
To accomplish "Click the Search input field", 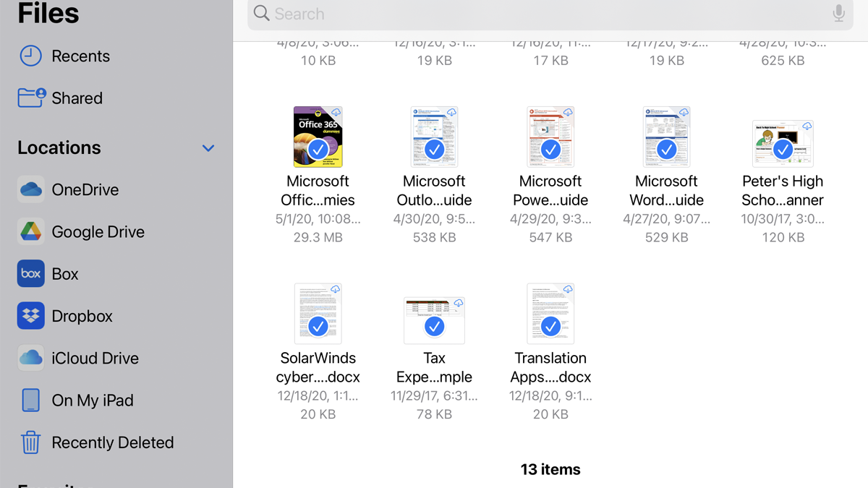I will click(542, 14).
